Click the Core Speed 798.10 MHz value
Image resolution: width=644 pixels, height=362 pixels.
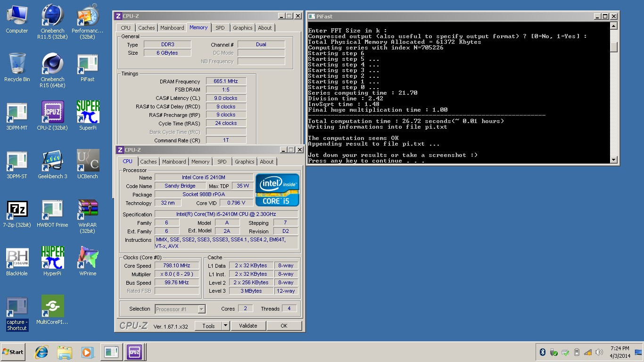[x=176, y=266]
